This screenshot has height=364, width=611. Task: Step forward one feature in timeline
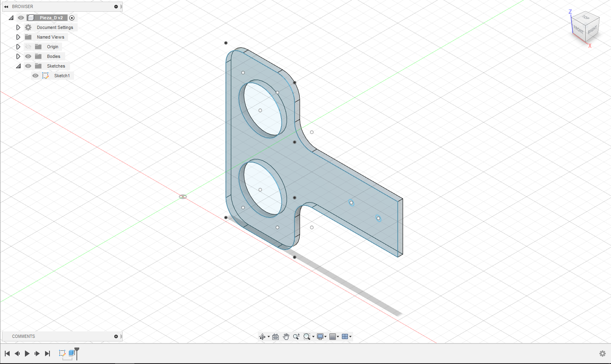tap(37, 354)
